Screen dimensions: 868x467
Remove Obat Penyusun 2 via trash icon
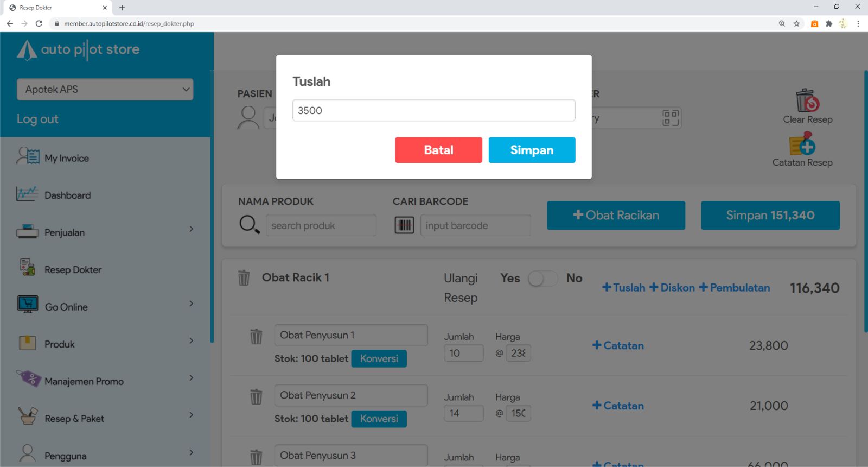[x=256, y=397]
